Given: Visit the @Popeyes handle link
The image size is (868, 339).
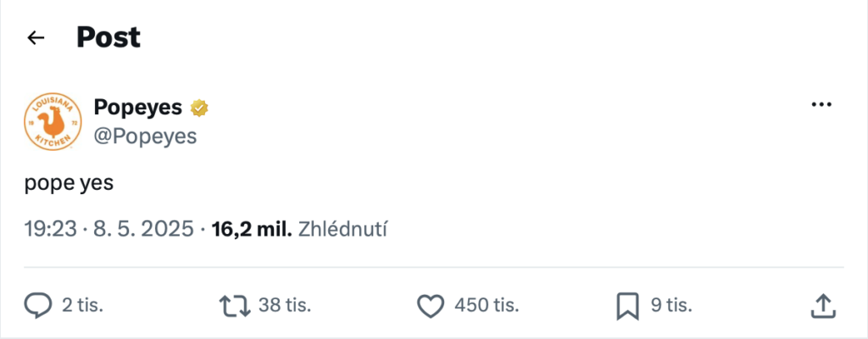Looking at the screenshot, I should (x=145, y=136).
